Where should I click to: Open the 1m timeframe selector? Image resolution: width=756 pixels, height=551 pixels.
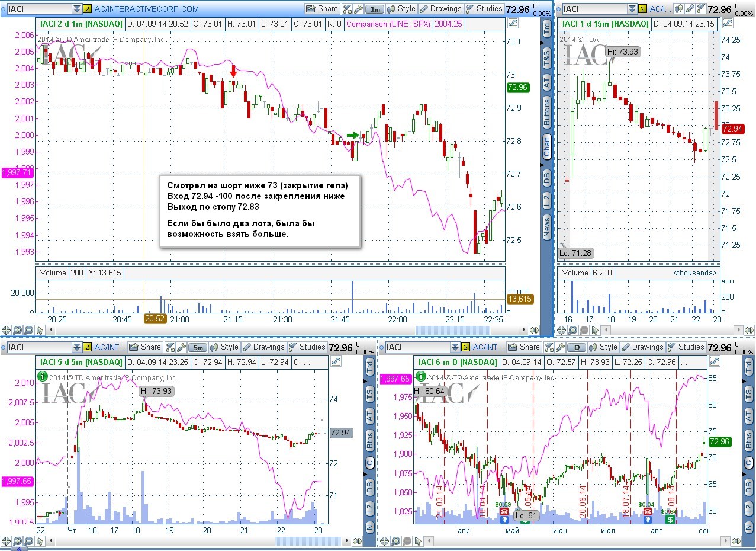click(374, 9)
